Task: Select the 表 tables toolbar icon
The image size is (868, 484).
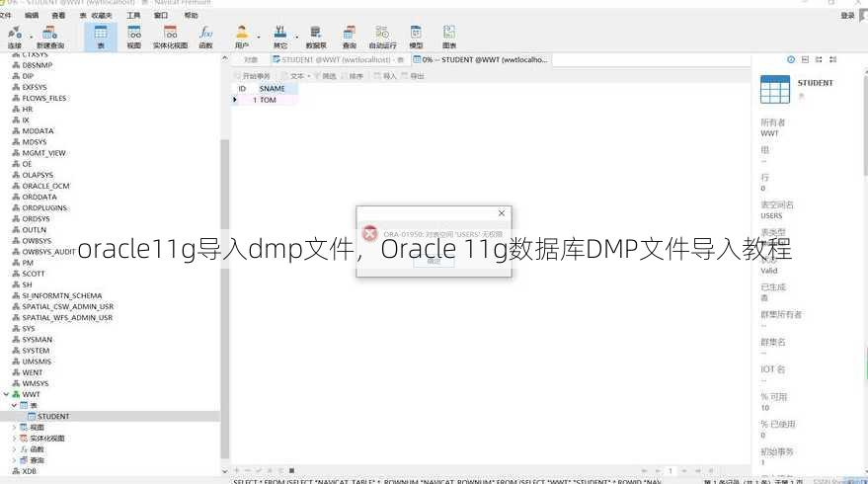Action: [101, 38]
